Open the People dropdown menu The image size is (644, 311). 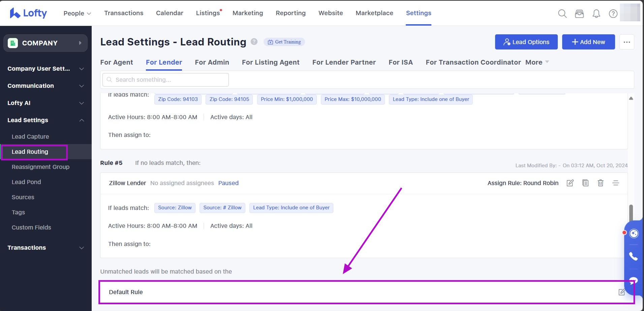click(x=77, y=13)
